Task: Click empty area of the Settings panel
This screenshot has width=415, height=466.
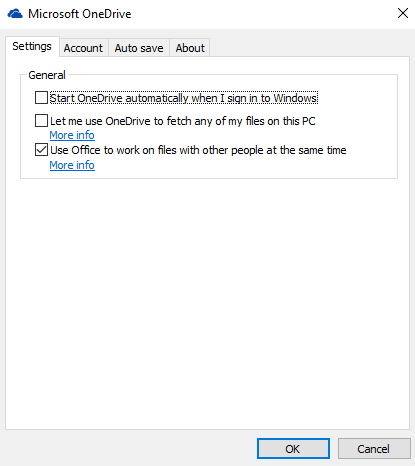Action: click(x=207, y=300)
